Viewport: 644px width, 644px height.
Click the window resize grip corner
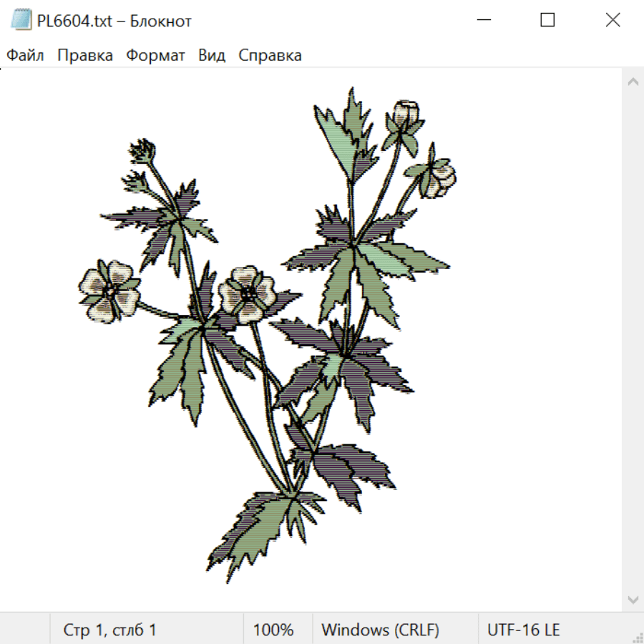(x=637, y=637)
